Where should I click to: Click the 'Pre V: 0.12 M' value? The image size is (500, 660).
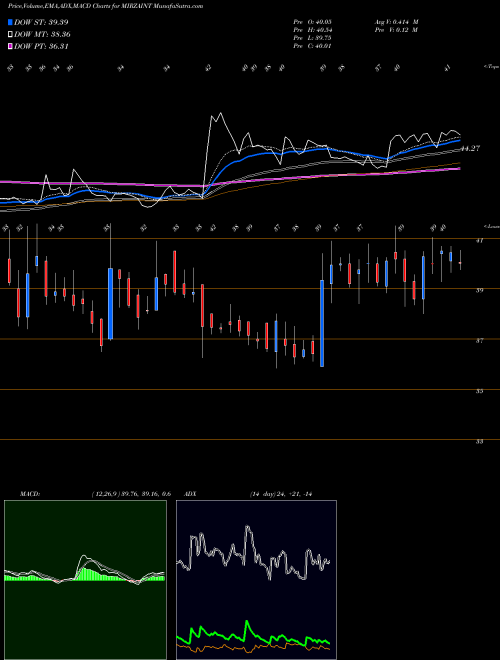coord(396,30)
